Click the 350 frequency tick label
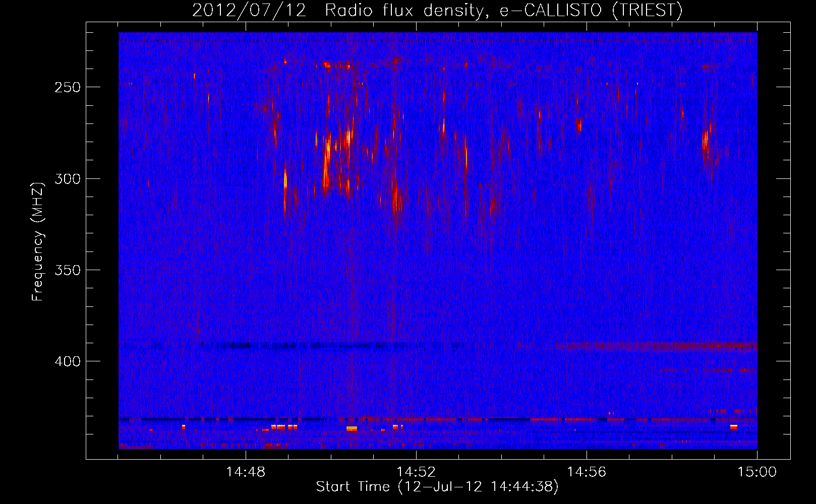The height and width of the screenshot is (504, 816). [68, 270]
